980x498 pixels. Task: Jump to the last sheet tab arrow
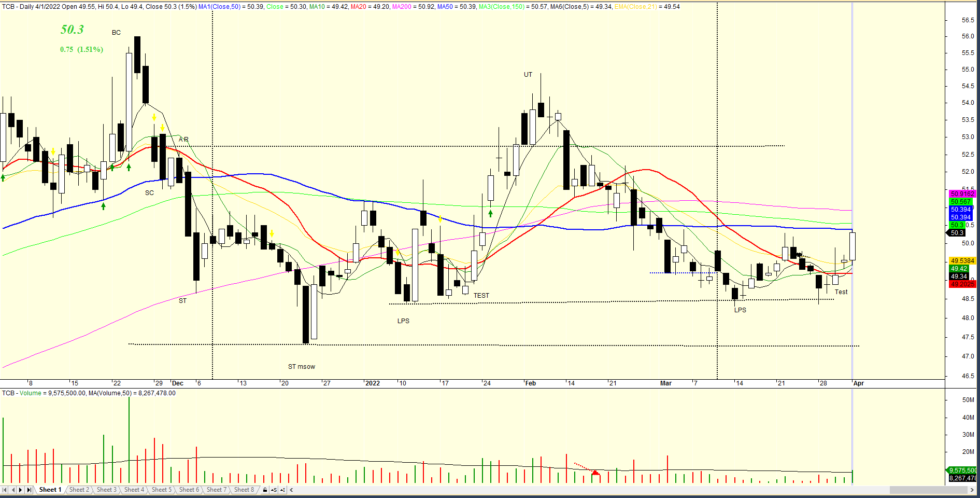[x=29, y=490]
